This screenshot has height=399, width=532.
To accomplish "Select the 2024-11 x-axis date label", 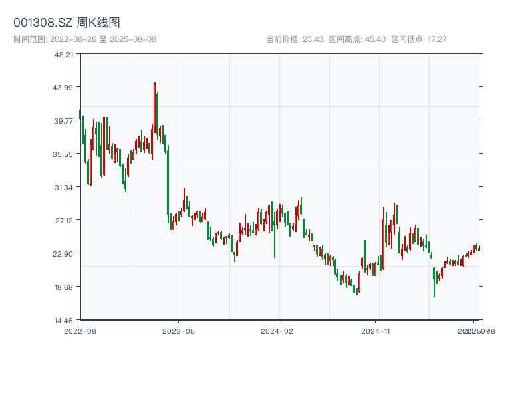I will (x=376, y=331).
